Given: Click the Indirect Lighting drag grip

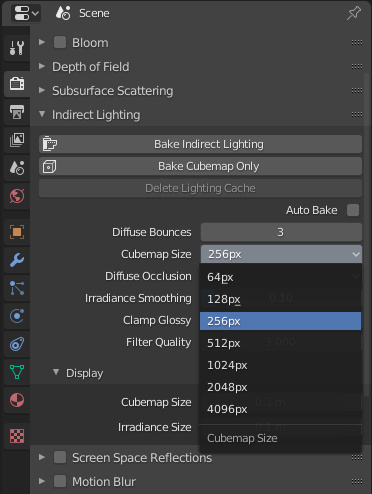Looking at the screenshot, I should [357, 114].
